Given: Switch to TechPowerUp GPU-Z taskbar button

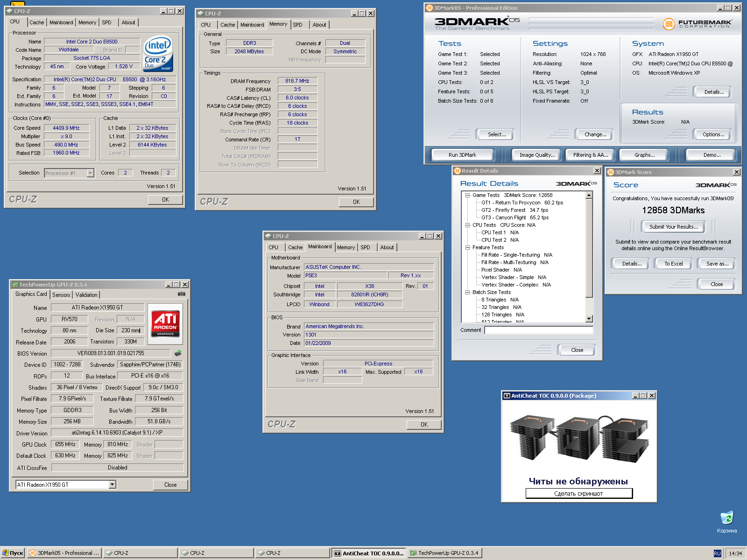Looking at the screenshot, I should coord(444,553).
